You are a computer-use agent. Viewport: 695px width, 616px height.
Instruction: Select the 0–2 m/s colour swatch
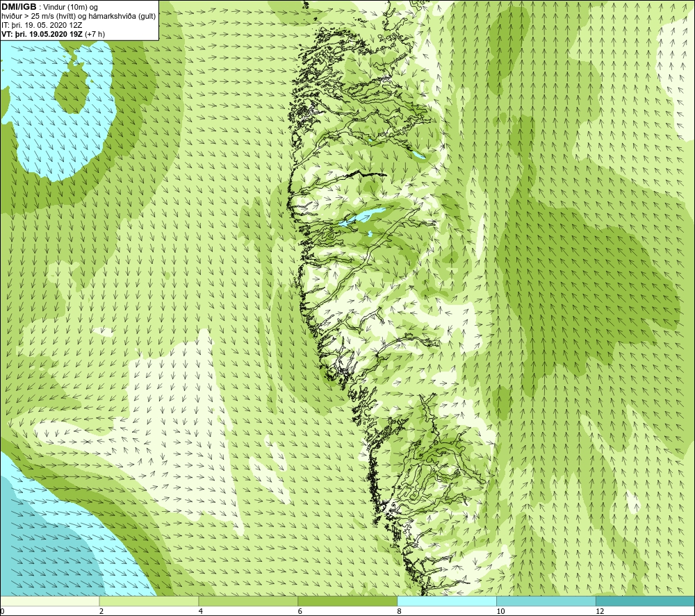(49, 601)
